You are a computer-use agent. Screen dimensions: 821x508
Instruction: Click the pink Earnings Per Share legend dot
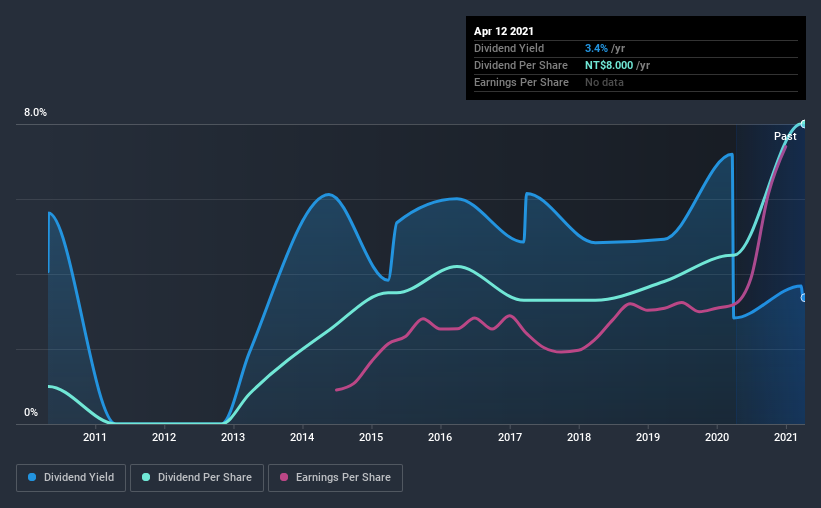[x=284, y=477]
